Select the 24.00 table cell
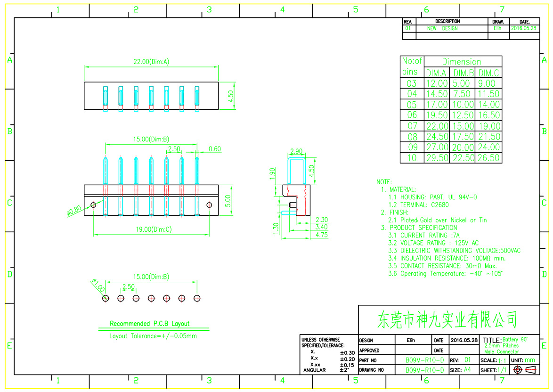 pos(489,147)
